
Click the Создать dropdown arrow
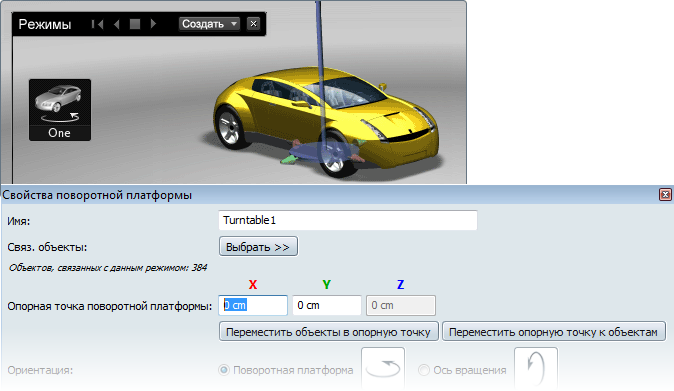(x=234, y=24)
